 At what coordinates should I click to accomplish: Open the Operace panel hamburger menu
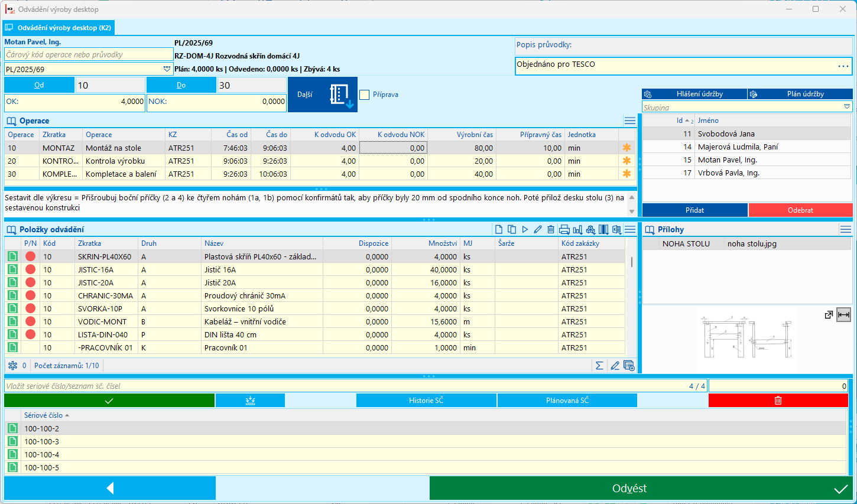coord(630,121)
